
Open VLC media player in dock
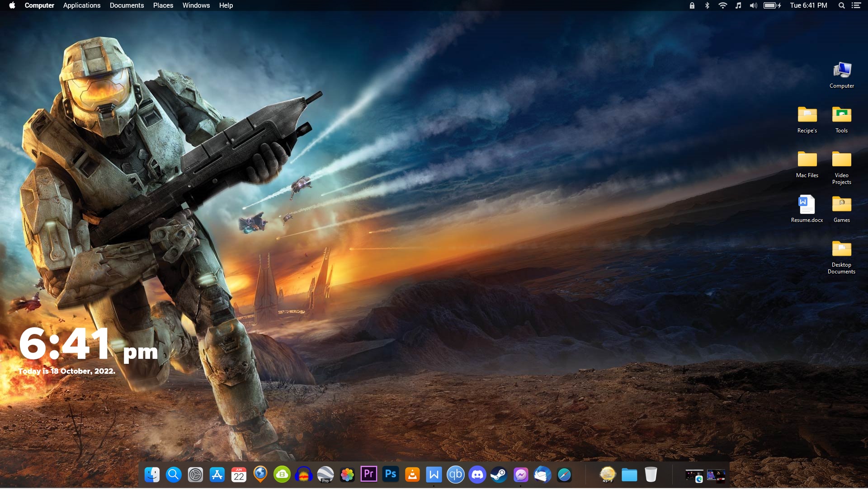(412, 475)
